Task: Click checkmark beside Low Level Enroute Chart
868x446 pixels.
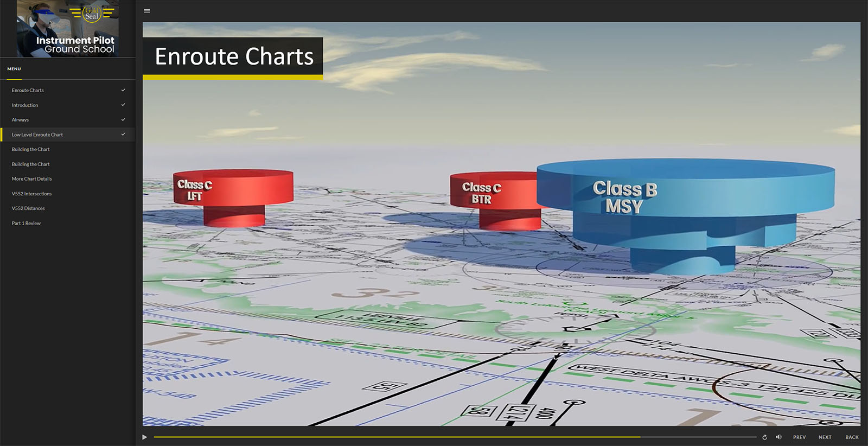Action: [x=123, y=134]
